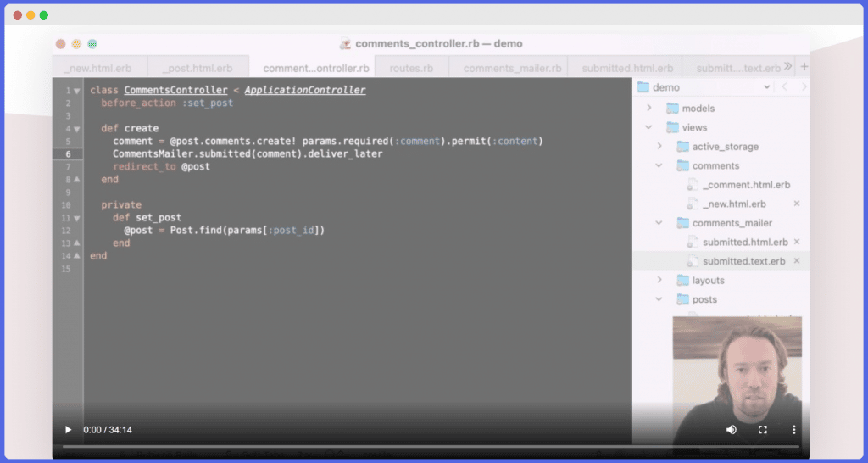This screenshot has width=868, height=463.
Task: Switch to _post.html.erb tab
Action: pos(198,68)
